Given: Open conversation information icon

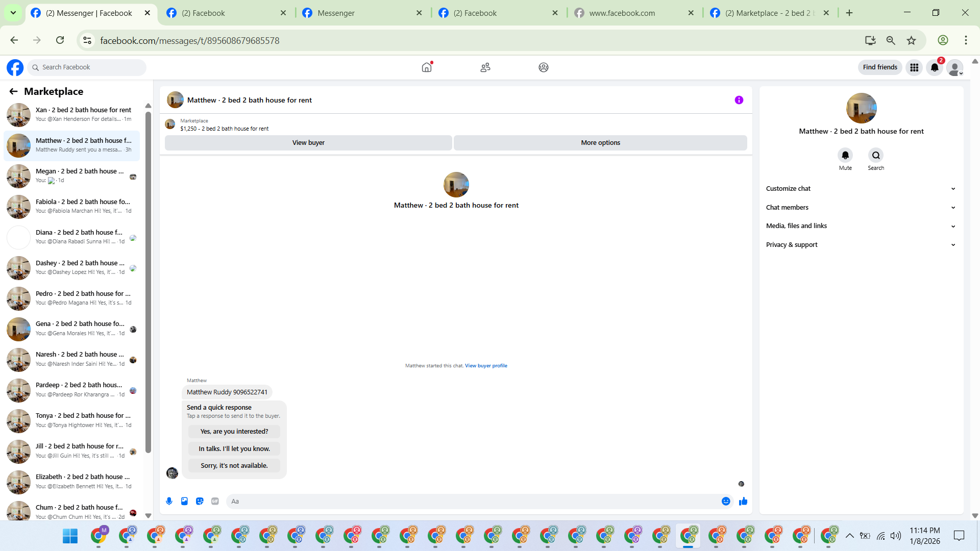Looking at the screenshot, I should 739,100.
